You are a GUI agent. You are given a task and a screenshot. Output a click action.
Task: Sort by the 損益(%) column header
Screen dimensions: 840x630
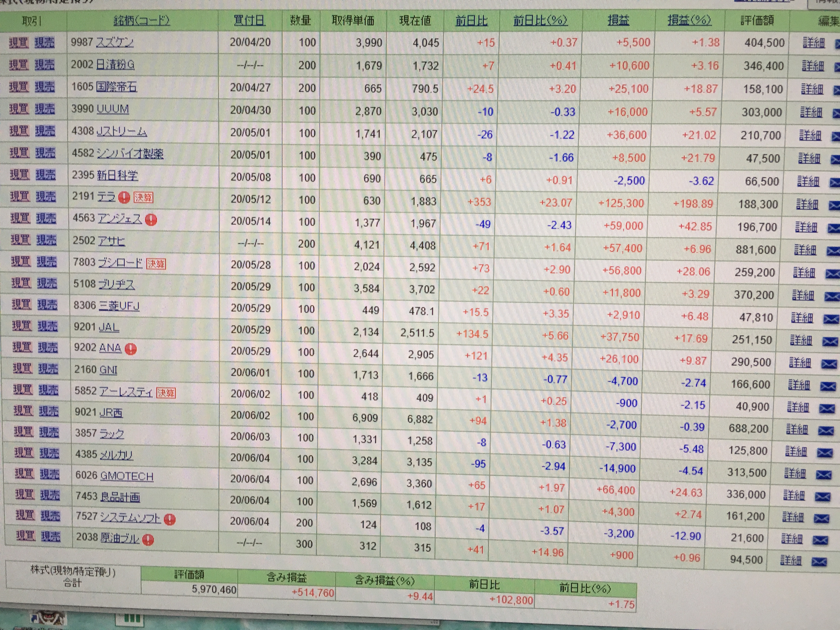tap(689, 20)
